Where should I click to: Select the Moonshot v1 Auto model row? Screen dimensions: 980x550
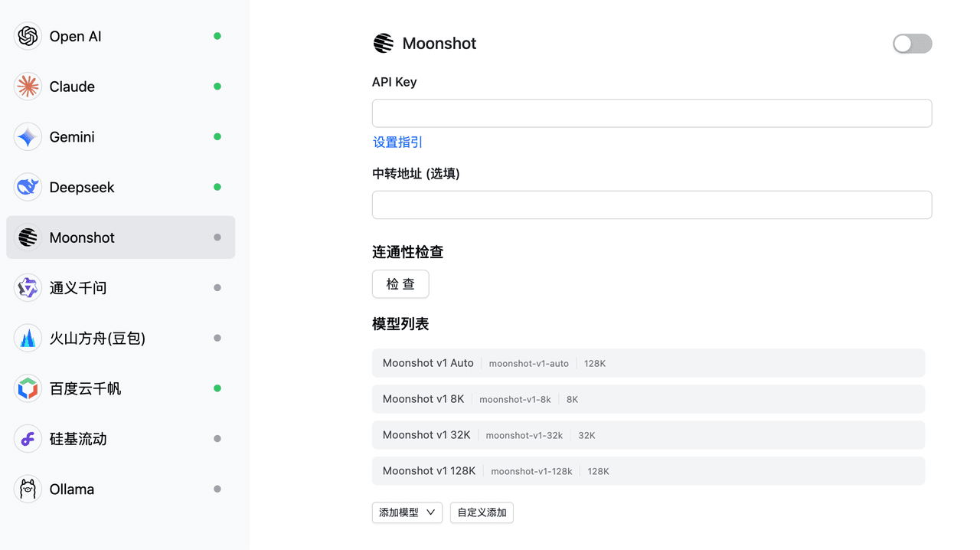(648, 363)
